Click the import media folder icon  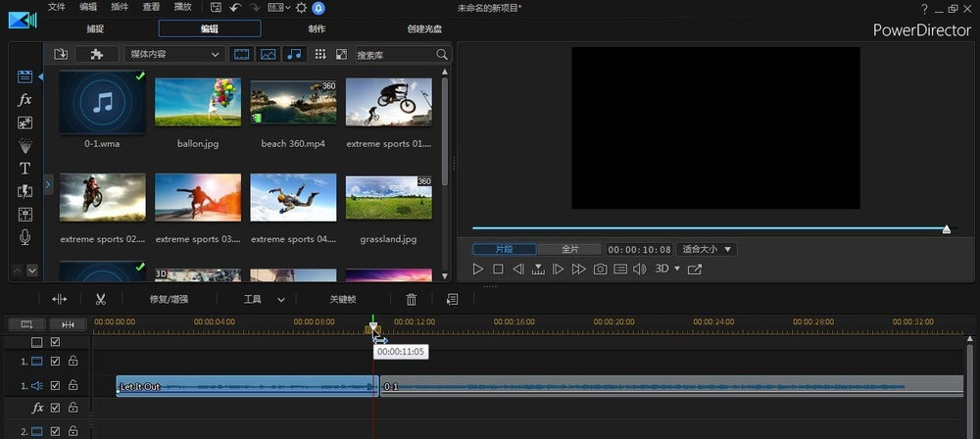click(x=61, y=55)
